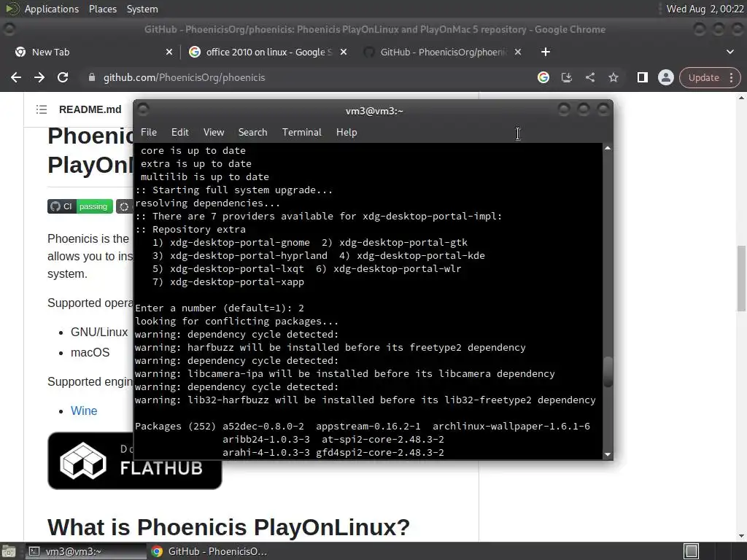This screenshot has height=560, width=747.
Task: Expand Chrome tab search chevron
Action: tap(729, 52)
